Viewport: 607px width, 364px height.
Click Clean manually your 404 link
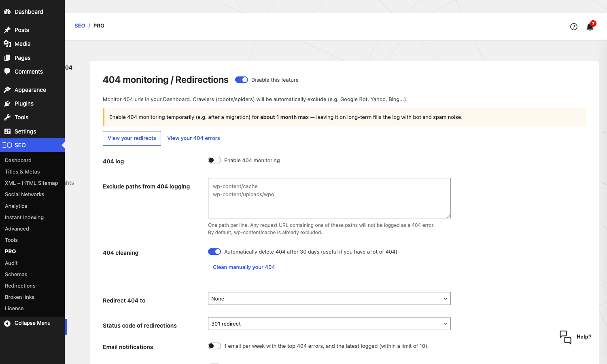(244, 267)
